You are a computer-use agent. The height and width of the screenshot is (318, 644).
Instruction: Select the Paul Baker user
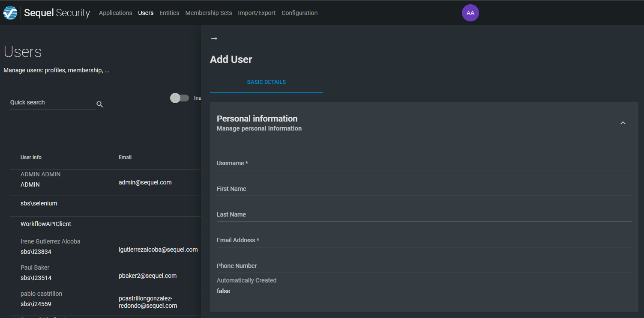point(105,276)
